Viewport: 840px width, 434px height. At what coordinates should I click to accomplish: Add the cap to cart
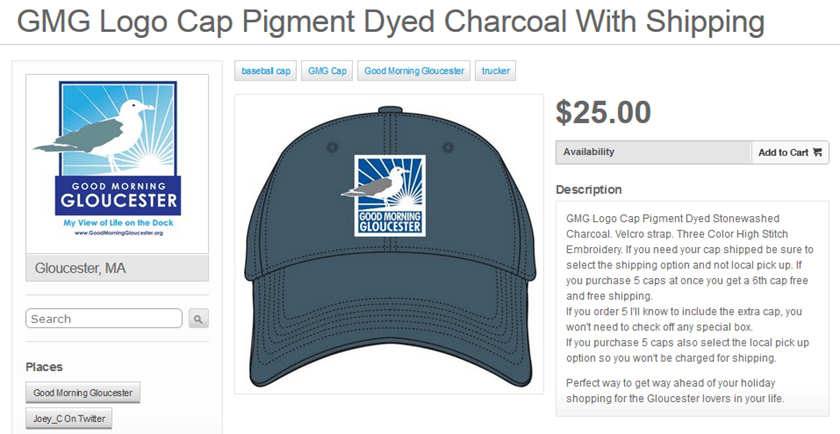(x=790, y=152)
